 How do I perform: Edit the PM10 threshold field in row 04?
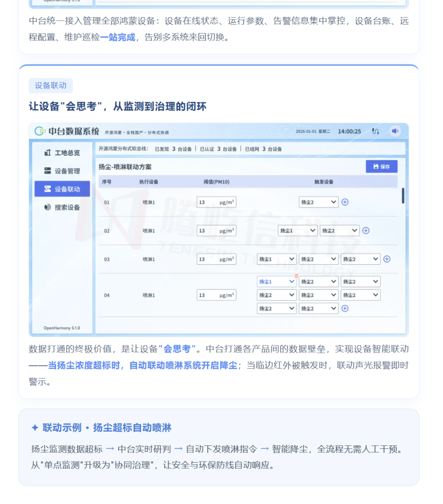tap(217, 295)
